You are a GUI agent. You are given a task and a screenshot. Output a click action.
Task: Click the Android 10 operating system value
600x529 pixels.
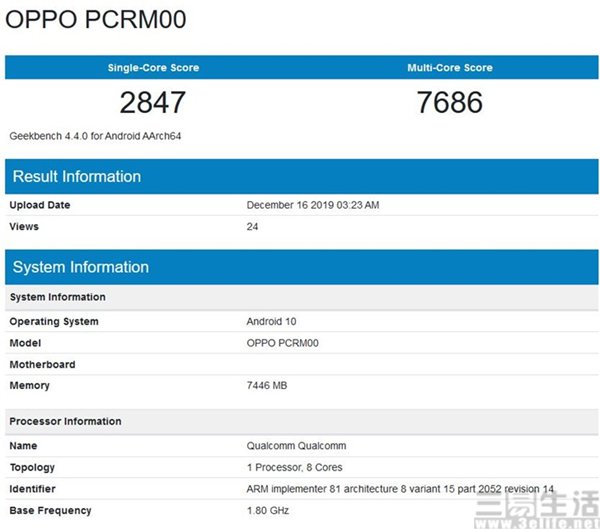(271, 321)
